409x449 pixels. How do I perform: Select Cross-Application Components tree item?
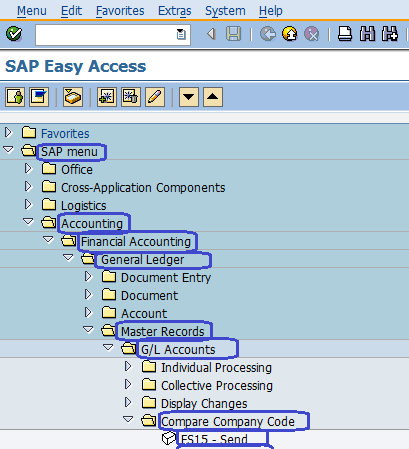(143, 188)
